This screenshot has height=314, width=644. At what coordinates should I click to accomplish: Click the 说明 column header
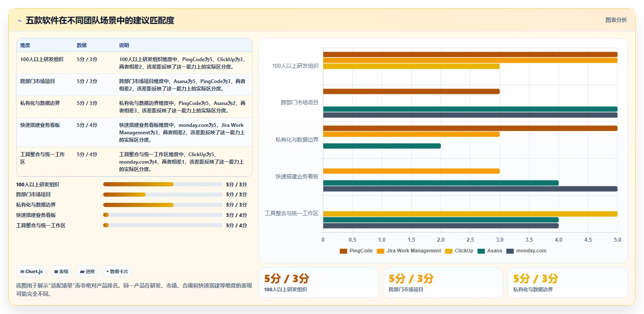point(124,45)
